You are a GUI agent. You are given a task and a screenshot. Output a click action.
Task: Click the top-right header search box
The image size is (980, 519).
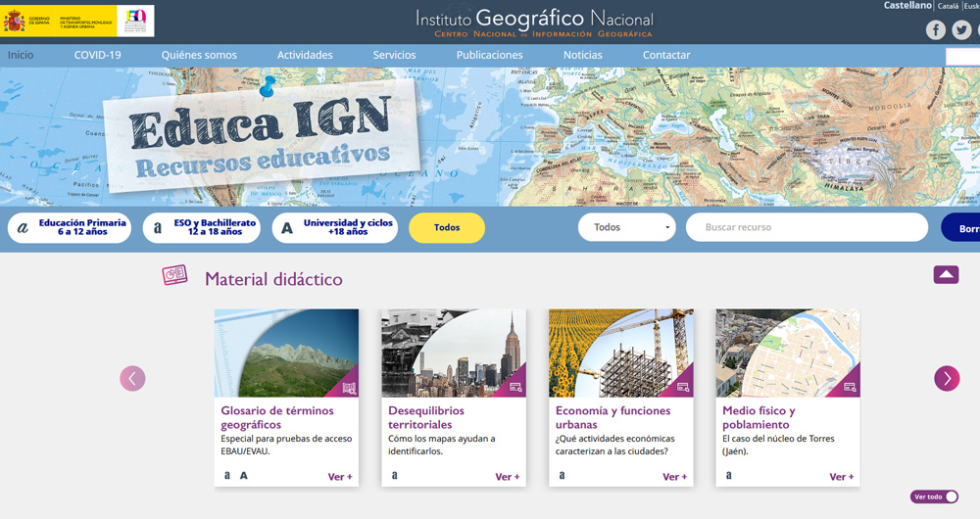(962, 56)
